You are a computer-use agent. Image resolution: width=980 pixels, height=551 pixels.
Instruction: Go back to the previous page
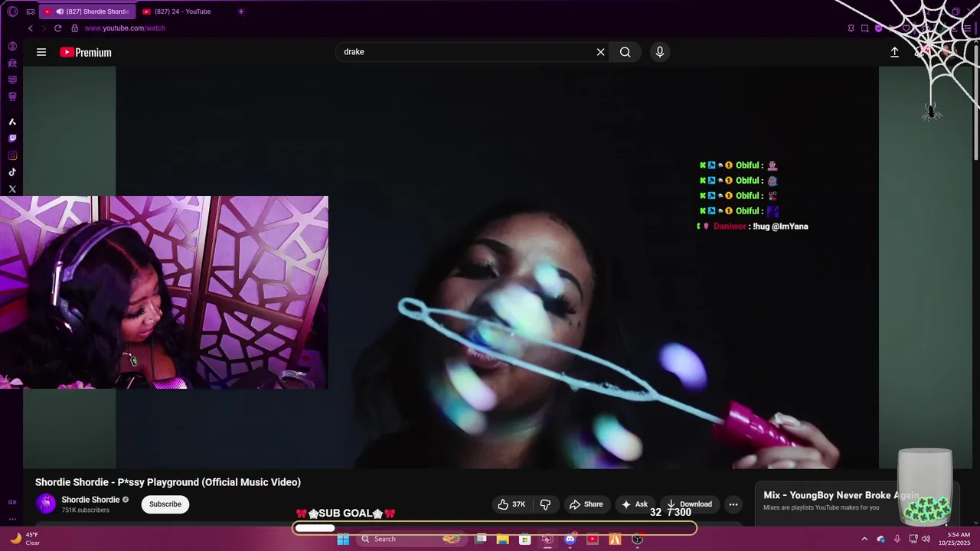31,28
